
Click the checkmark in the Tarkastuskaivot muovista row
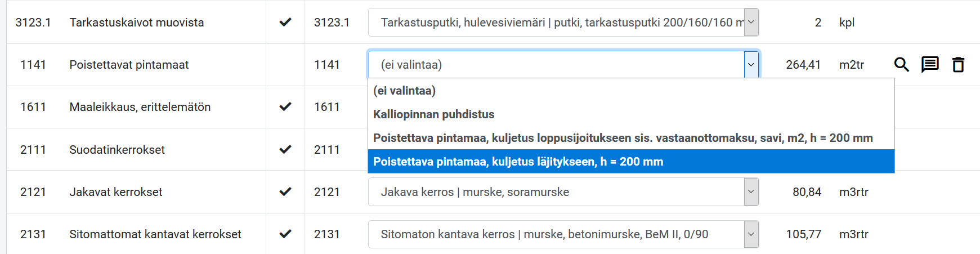[x=285, y=22]
